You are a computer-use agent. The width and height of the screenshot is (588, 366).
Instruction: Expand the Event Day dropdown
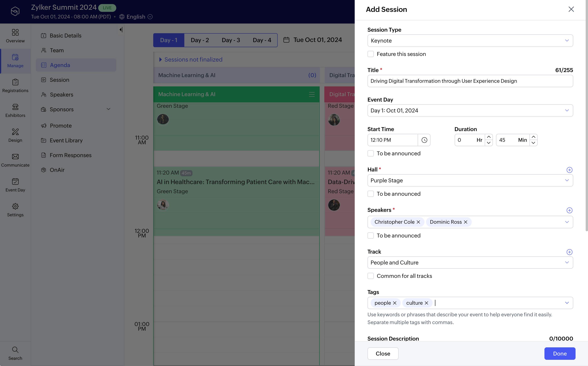click(x=470, y=111)
